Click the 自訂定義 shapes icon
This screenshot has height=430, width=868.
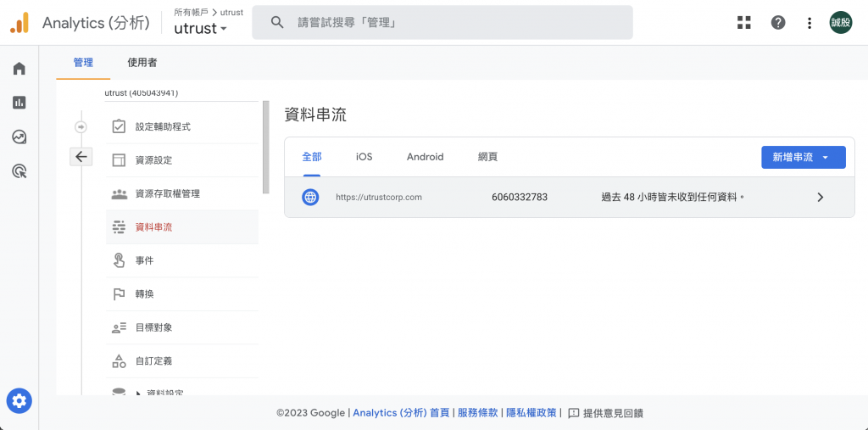click(119, 361)
